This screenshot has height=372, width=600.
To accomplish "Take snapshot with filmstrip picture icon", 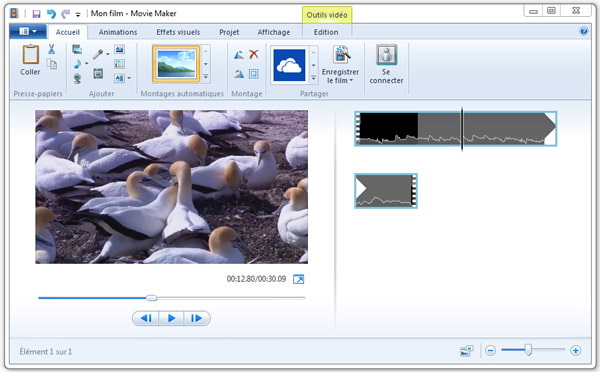I will coord(98,73).
